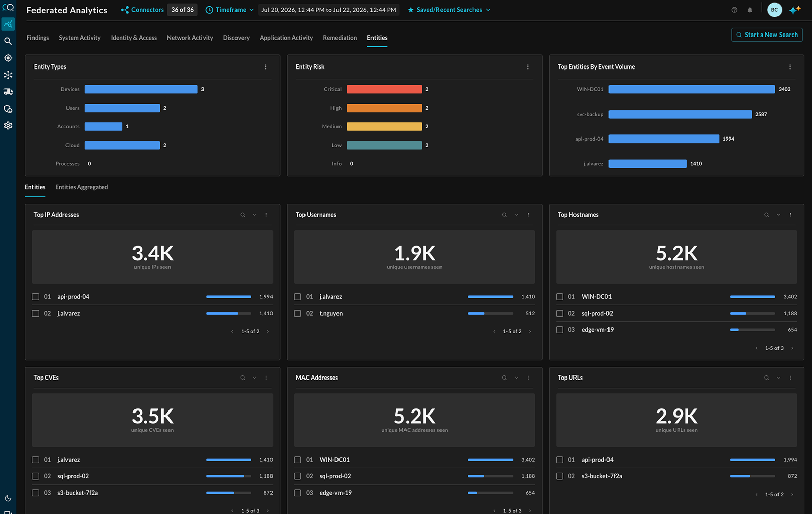Open the network hub icon in sidebar
Viewport: 812px width, 514px height.
[x=8, y=75]
